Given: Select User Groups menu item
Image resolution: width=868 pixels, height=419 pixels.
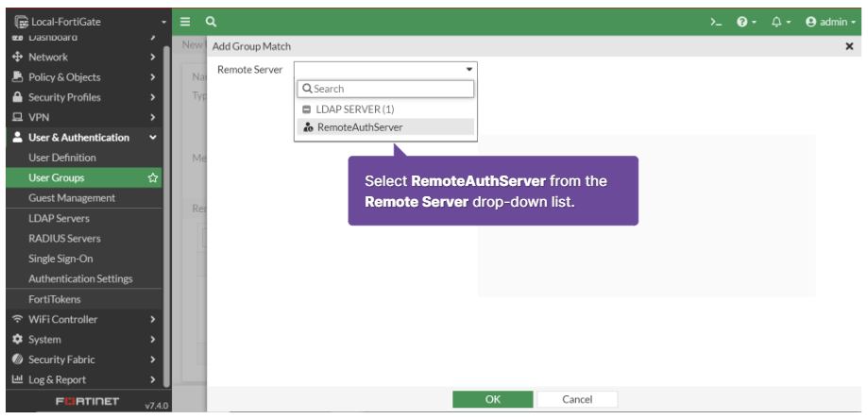Looking at the screenshot, I should click(84, 178).
